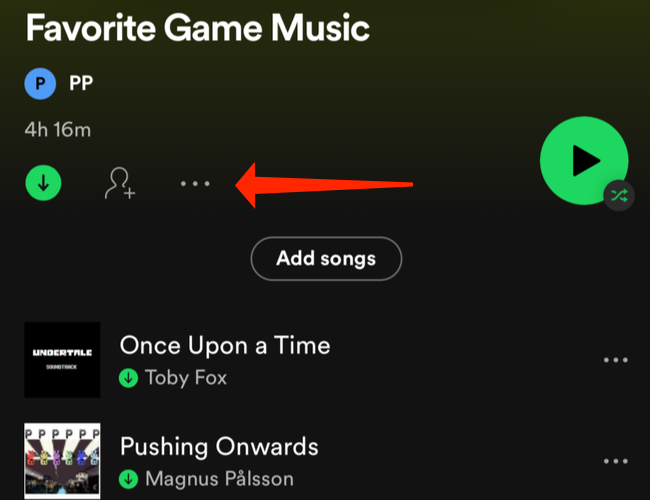
Task: Click the Magnus Pålsson artist name
Action: [220, 479]
